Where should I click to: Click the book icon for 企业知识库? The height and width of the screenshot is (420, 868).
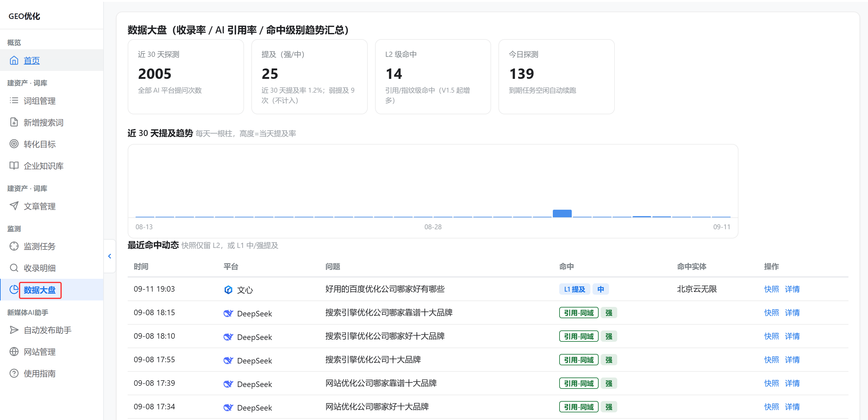(14, 165)
